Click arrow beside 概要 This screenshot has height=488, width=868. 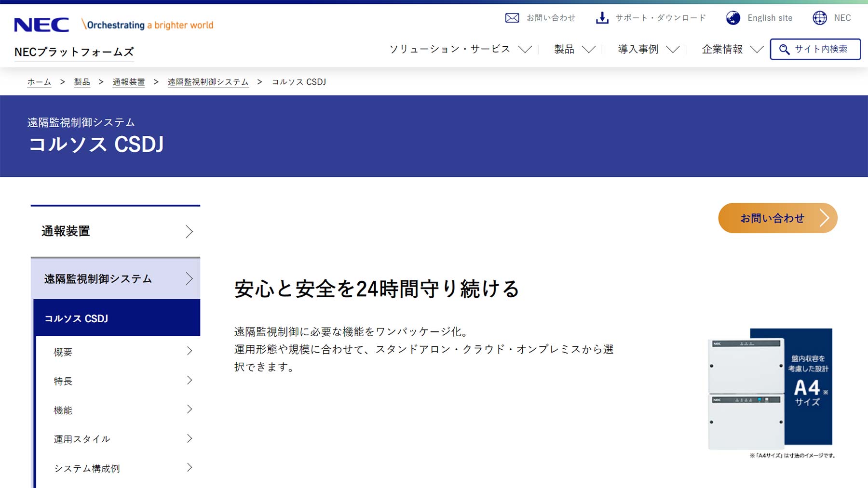pos(190,351)
